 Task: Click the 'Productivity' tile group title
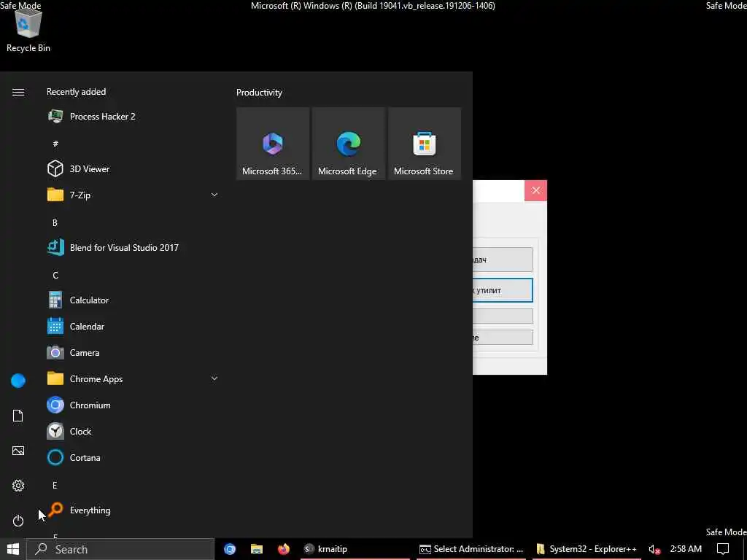tap(259, 93)
